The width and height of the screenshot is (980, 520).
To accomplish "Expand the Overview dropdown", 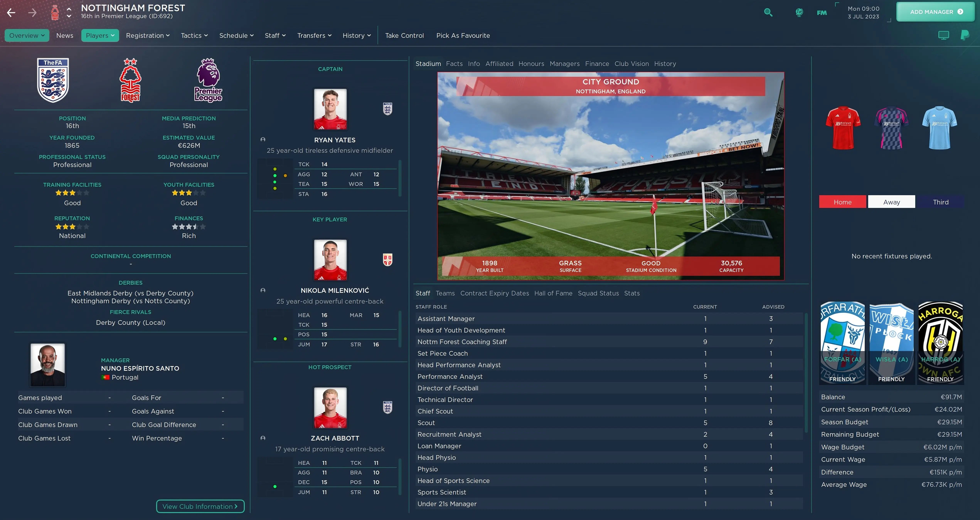I will click(x=27, y=35).
